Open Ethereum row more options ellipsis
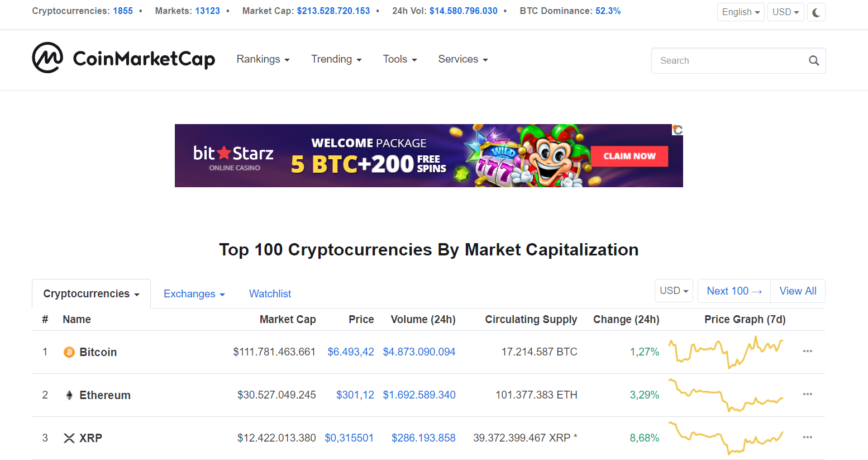868x460 pixels. tap(807, 394)
